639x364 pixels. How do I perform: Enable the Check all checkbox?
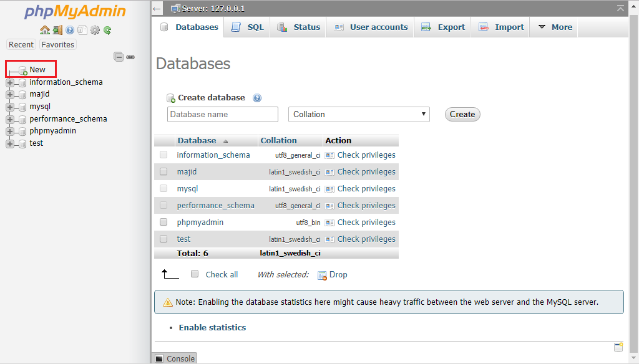click(195, 274)
